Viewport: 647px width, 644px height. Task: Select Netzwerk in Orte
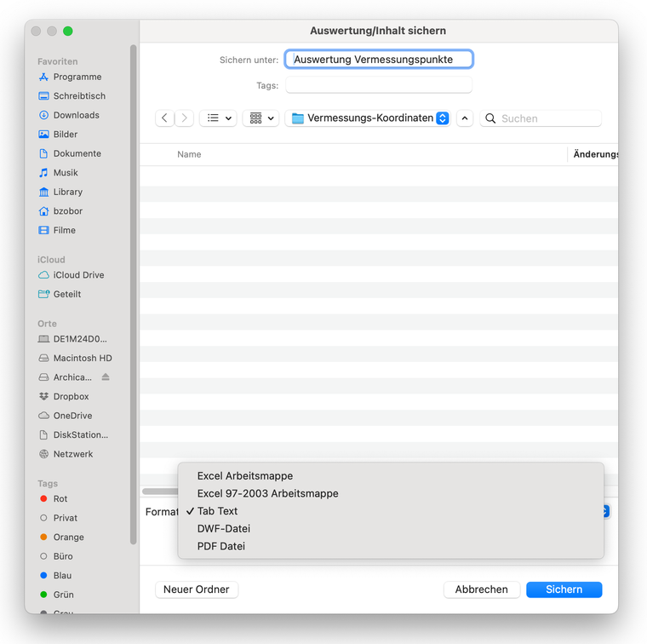[x=66, y=454]
